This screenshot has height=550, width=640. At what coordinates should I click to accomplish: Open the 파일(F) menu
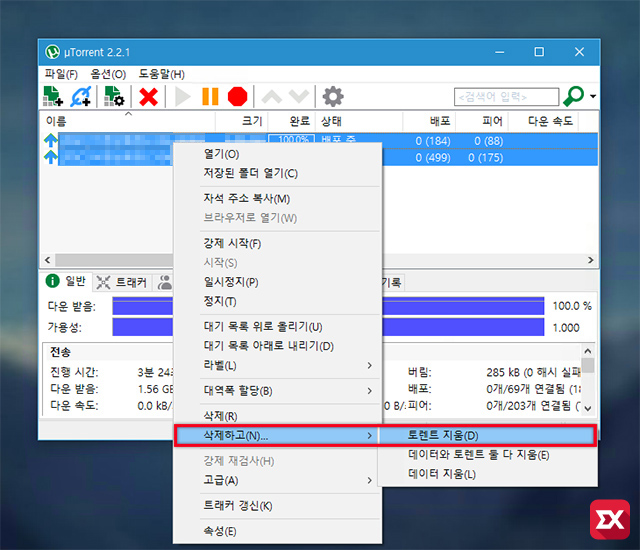click(61, 74)
